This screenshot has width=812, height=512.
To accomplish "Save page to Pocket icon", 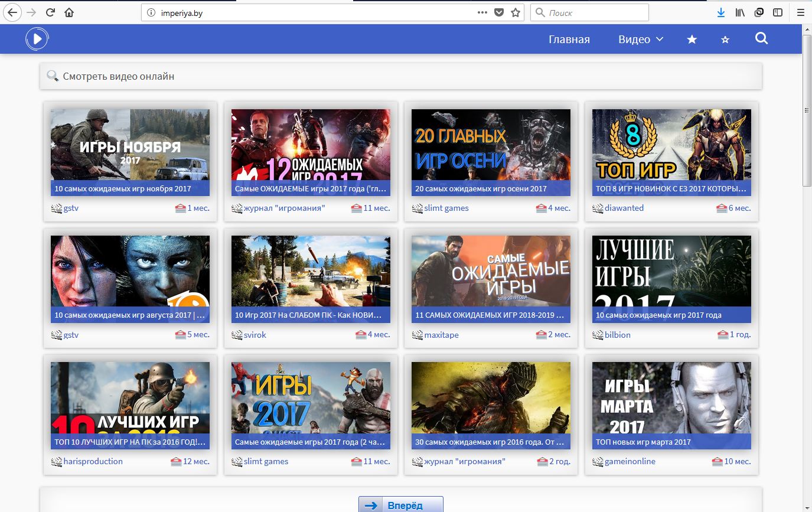I will coord(499,12).
